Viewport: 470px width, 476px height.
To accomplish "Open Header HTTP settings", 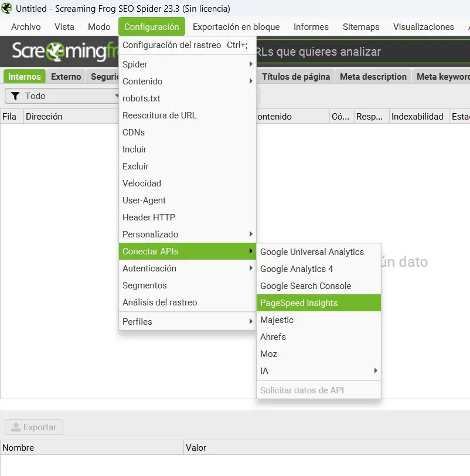I will pos(188,217).
